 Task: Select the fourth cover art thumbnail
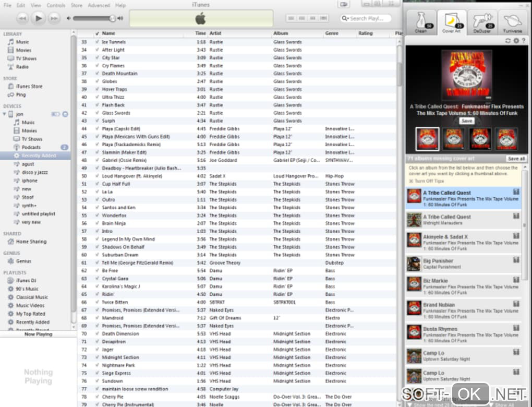coord(506,138)
